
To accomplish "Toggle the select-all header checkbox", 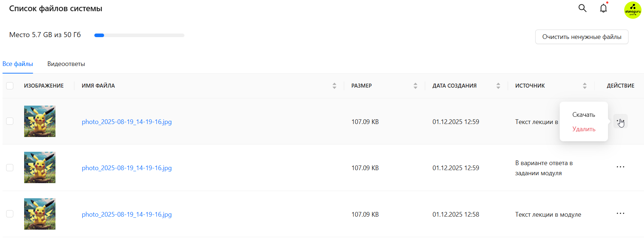I will (10, 86).
